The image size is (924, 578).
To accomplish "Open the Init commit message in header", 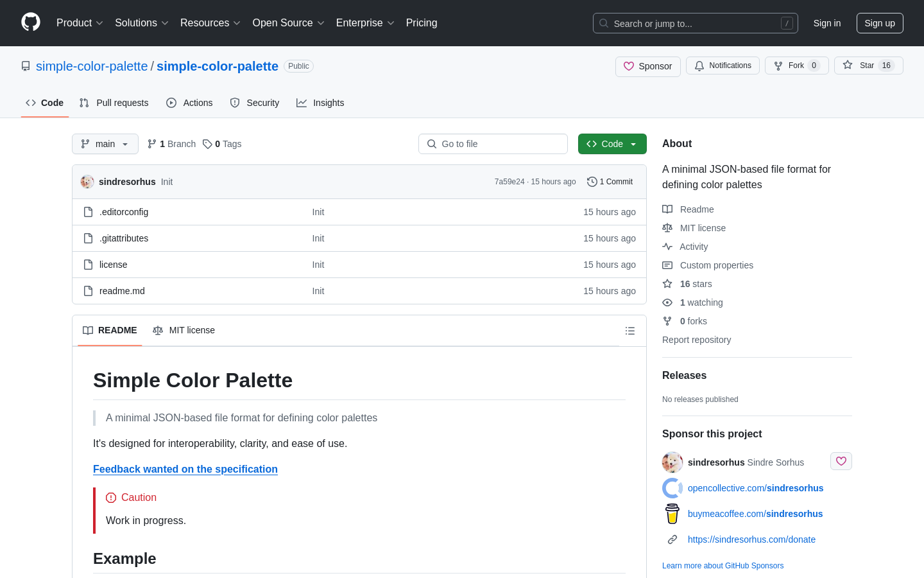I will (167, 182).
